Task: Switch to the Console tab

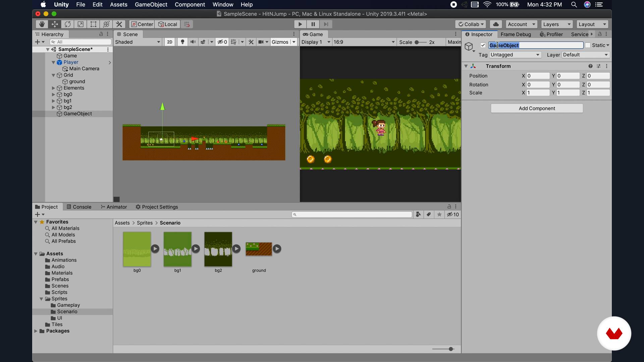Action: click(79, 207)
